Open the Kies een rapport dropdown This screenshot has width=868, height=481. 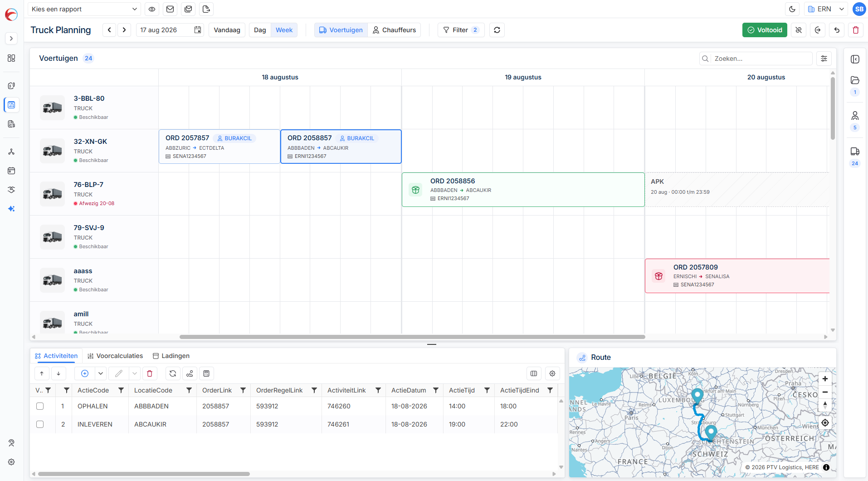84,9
